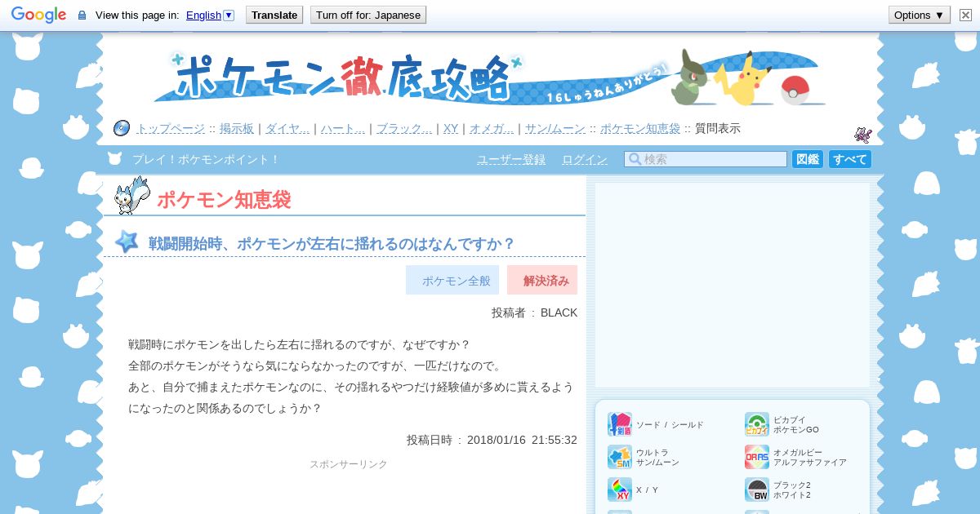The width and height of the screenshot is (980, 514).
Task: Open the ダイヤ... breadcrumb link
Action: click(287, 129)
